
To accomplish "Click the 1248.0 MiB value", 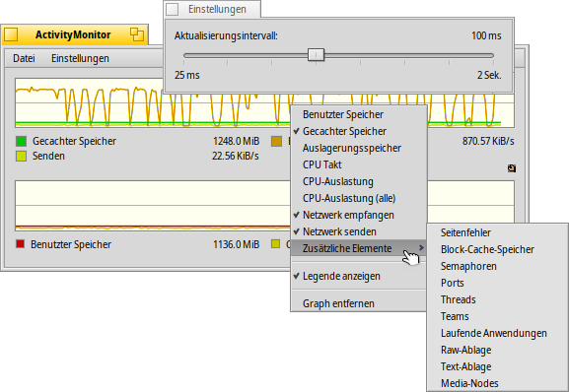I will 237,141.
